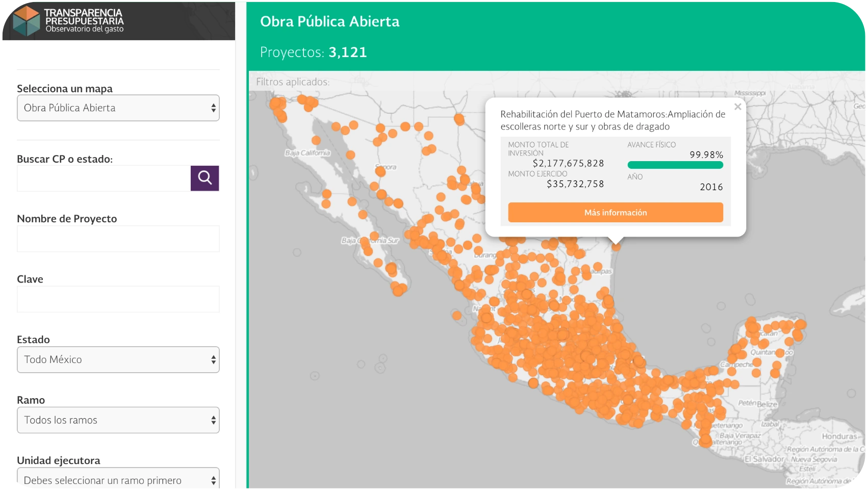Click the '99.98%' progress value
This screenshot has width=868, height=490.
(x=706, y=154)
